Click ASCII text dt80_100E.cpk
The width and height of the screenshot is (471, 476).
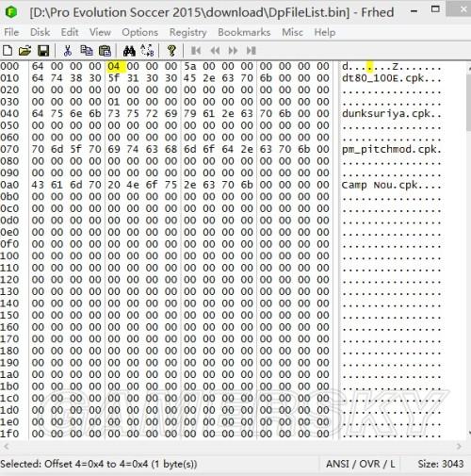[x=383, y=78]
